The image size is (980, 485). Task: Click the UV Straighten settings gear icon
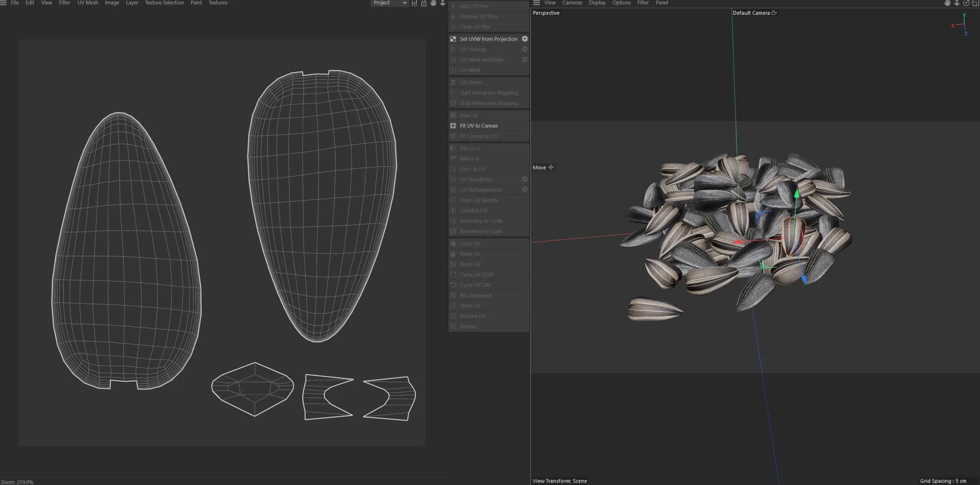pyautogui.click(x=525, y=179)
